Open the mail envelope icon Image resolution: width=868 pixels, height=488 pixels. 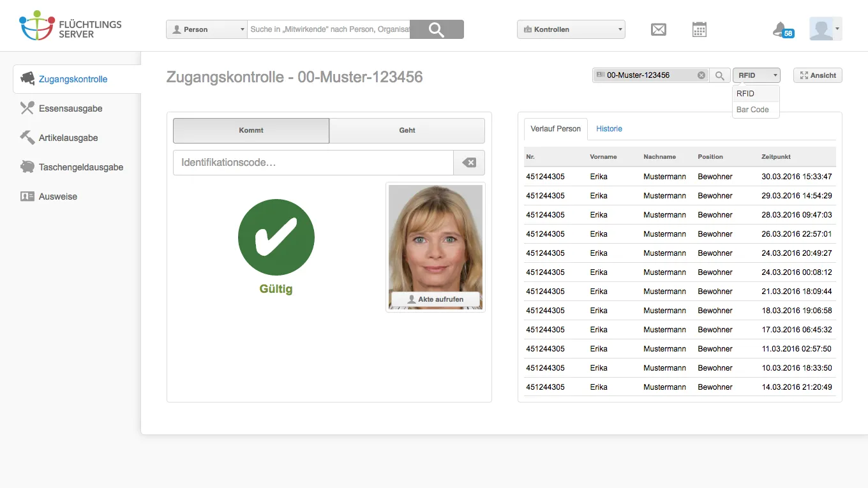pyautogui.click(x=659, y=29)
